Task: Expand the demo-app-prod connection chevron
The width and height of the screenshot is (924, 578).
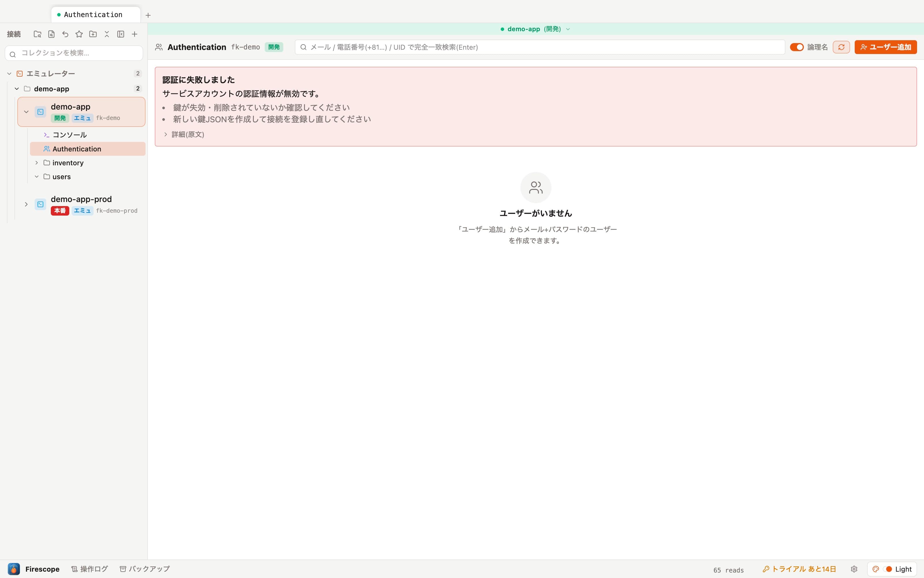Action: pos(26,204)
